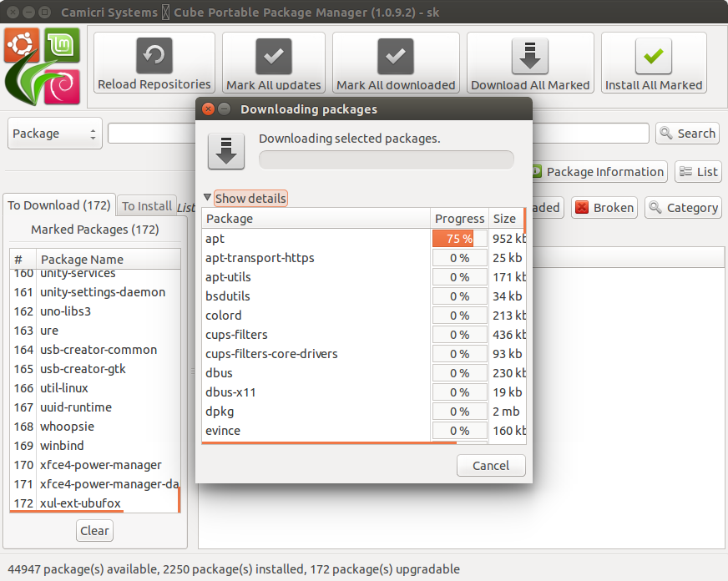Click the dpkg 0 % progress cell
Viewport: 728px width, 581px height.
[x=459, y=412]
